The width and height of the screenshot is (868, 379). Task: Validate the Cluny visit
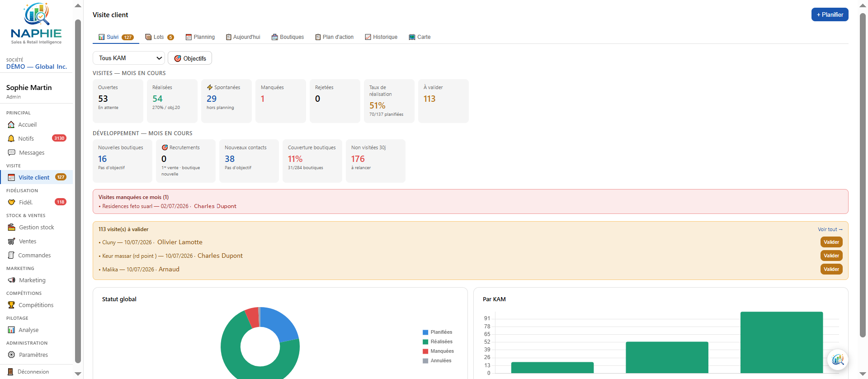tap(831, 242)
